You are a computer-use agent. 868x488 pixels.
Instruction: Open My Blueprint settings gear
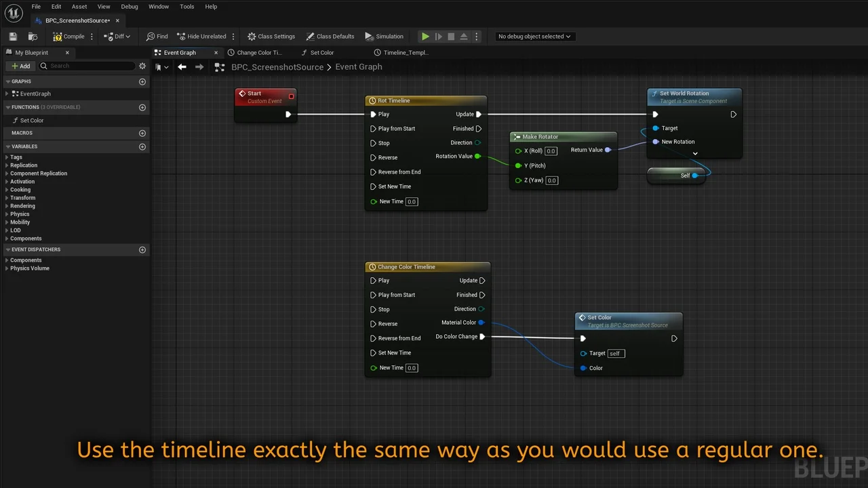pyautogui.click(x=142, y=66)
